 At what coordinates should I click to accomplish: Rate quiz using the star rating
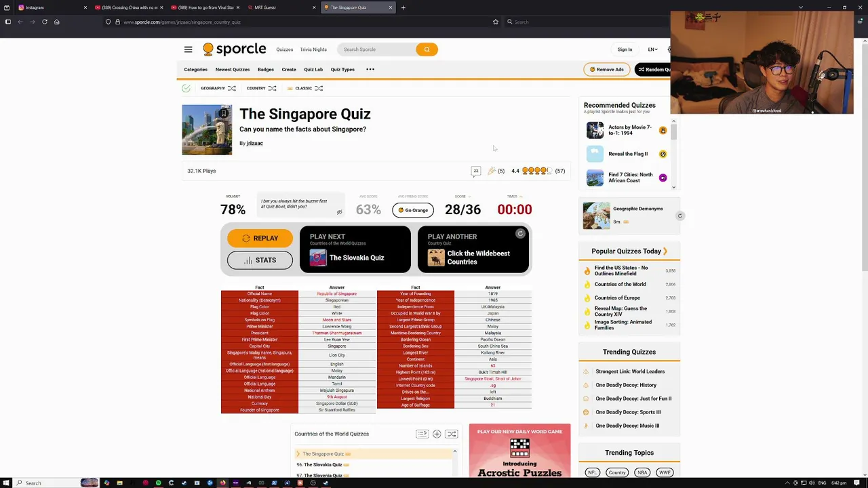tap(536, 171)
